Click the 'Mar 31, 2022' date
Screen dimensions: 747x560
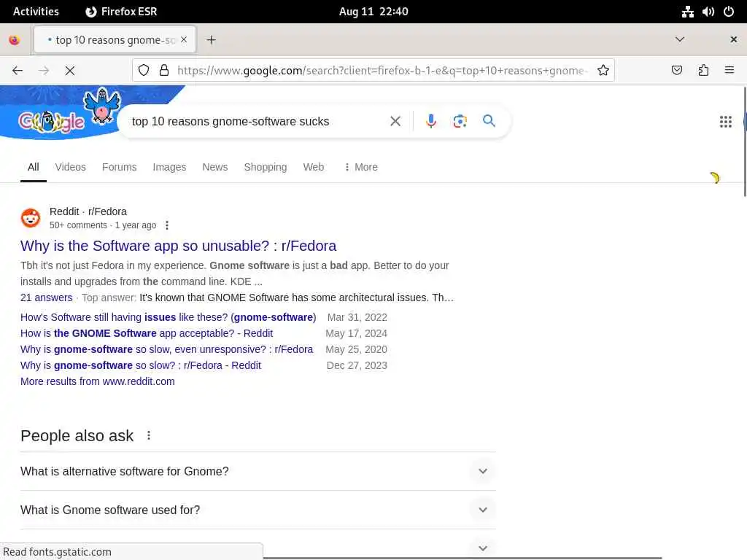click(357, 317)
